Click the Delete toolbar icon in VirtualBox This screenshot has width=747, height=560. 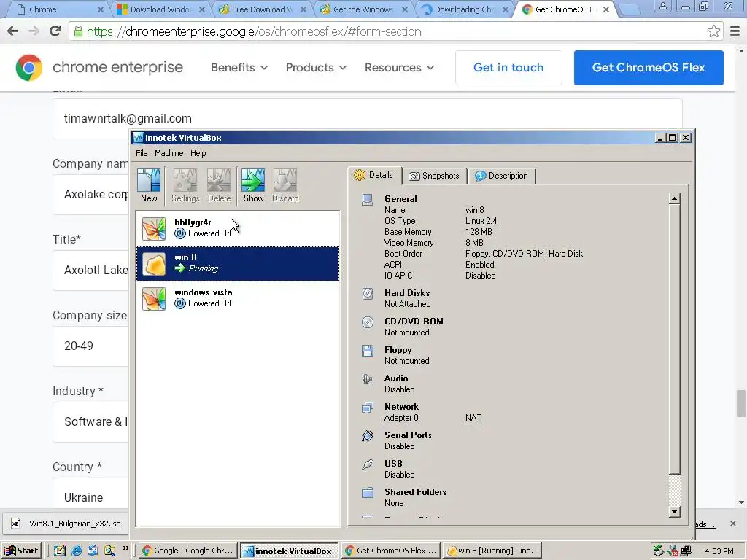219,186
